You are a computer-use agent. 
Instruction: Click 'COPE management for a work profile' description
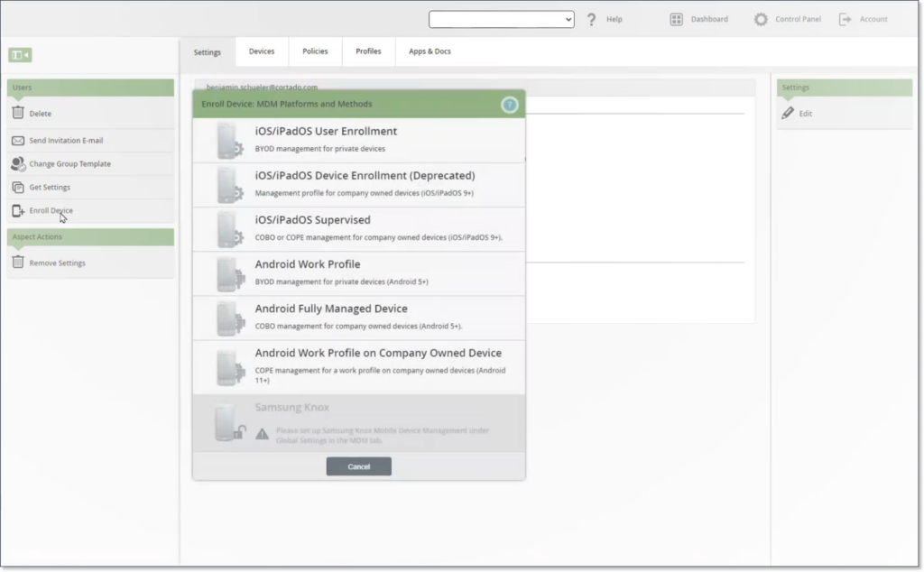[380, 375]
